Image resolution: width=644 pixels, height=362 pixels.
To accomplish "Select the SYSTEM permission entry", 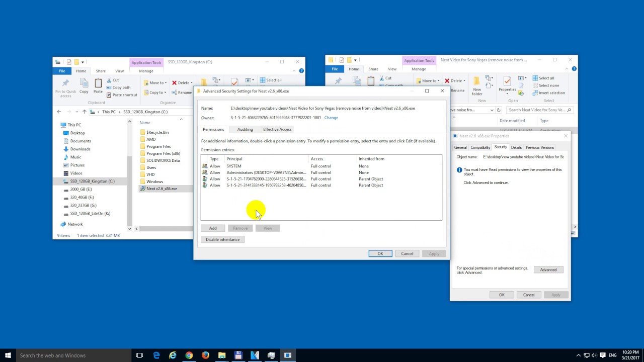I will (321, 166).
